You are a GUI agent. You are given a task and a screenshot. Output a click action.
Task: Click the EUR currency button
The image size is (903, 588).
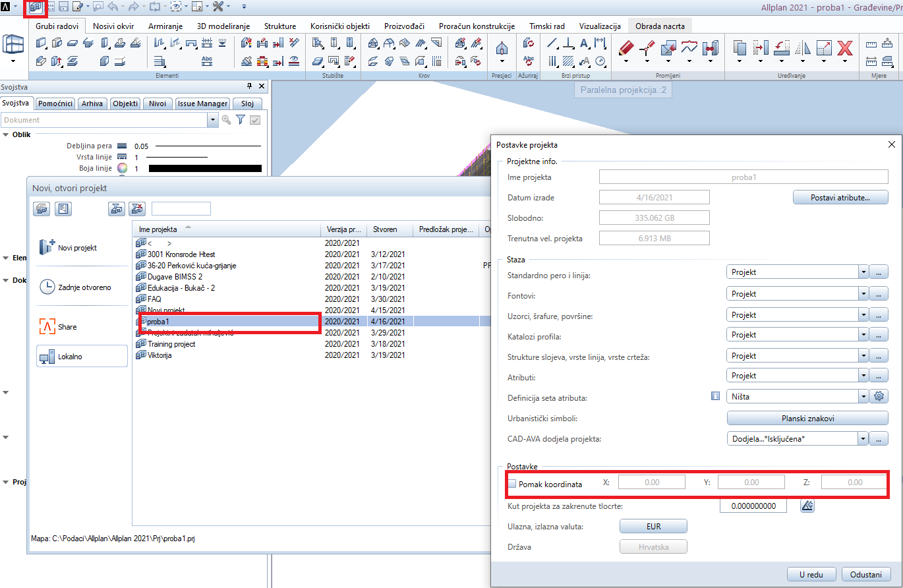pos(653,527)
